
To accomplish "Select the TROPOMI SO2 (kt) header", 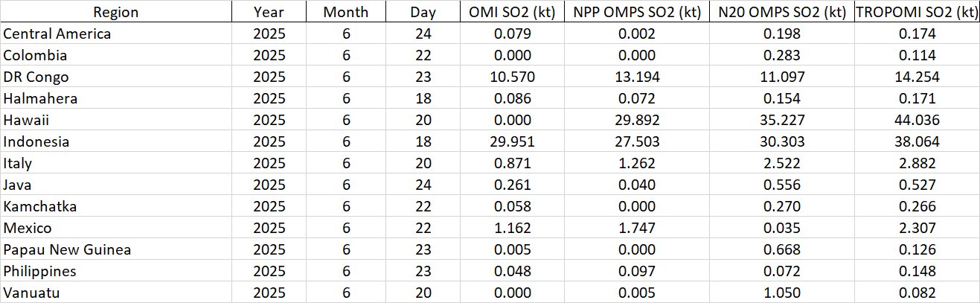I will (917, 12).
